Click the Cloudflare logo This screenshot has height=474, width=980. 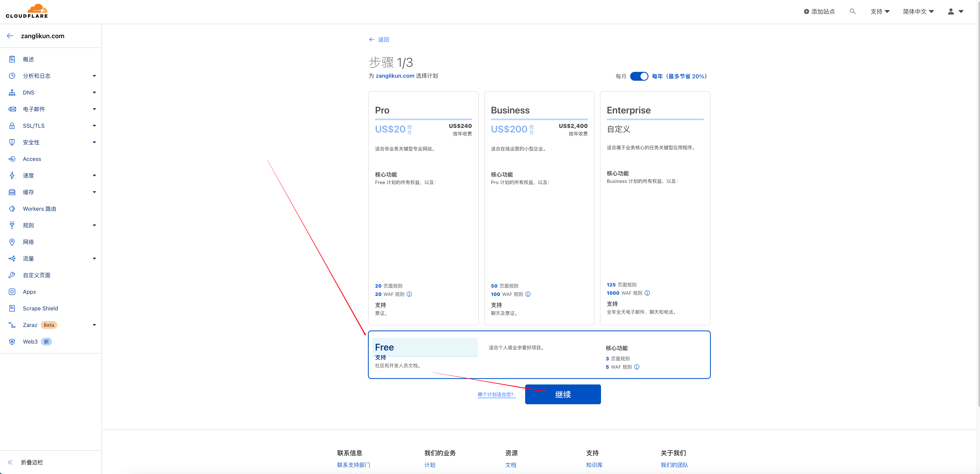click(x=27, y=11)
